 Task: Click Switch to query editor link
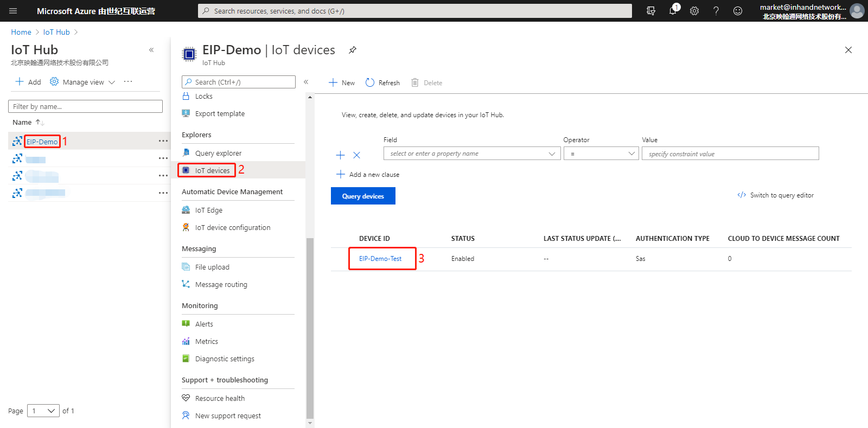click(x=776, y=195)
